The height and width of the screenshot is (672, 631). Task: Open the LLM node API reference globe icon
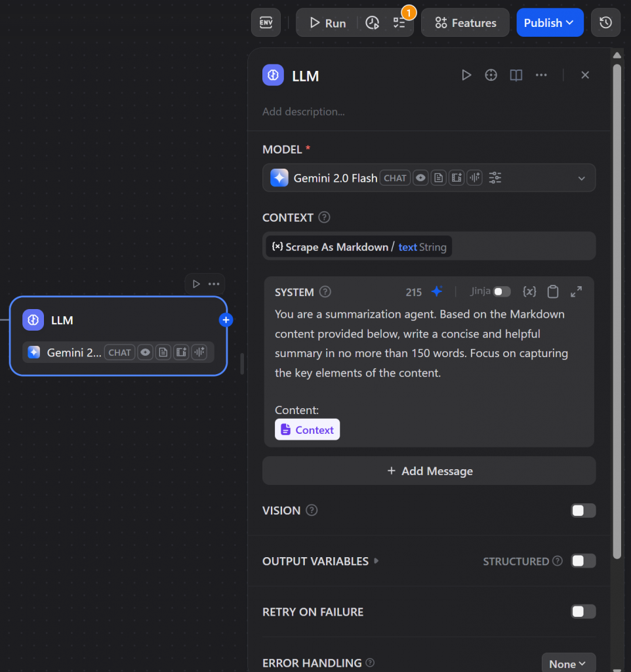[491, 75]
